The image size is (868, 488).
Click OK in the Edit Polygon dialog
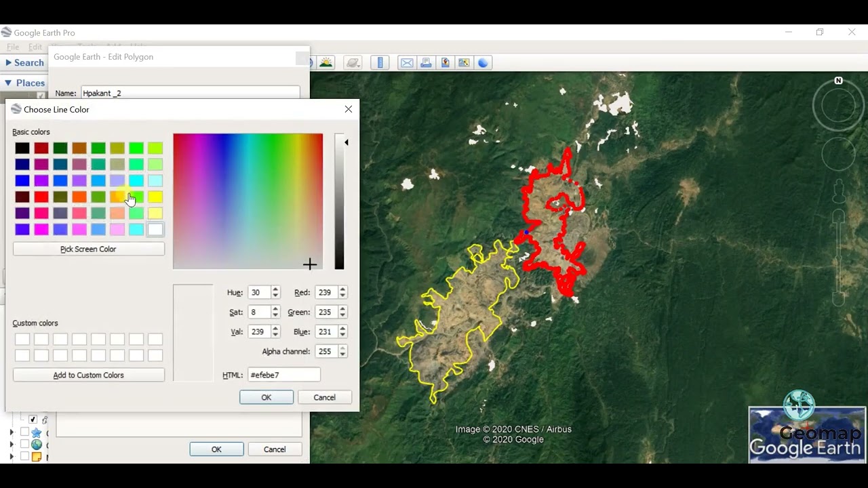(x=216, y=449)
